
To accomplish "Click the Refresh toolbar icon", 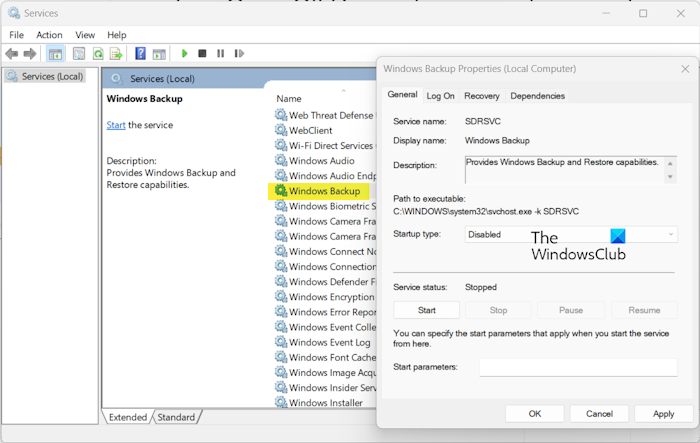I will (98, 54).
